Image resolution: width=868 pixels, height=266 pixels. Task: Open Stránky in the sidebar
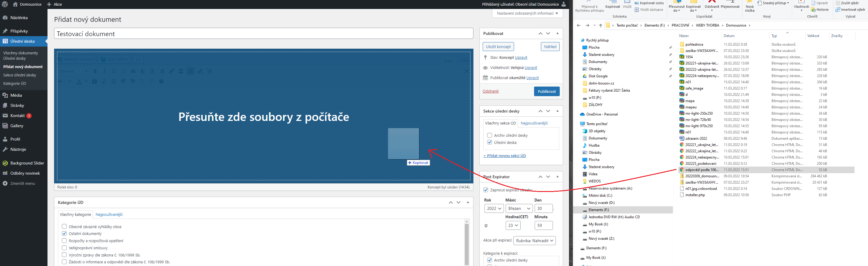click(x=17, y=105)
